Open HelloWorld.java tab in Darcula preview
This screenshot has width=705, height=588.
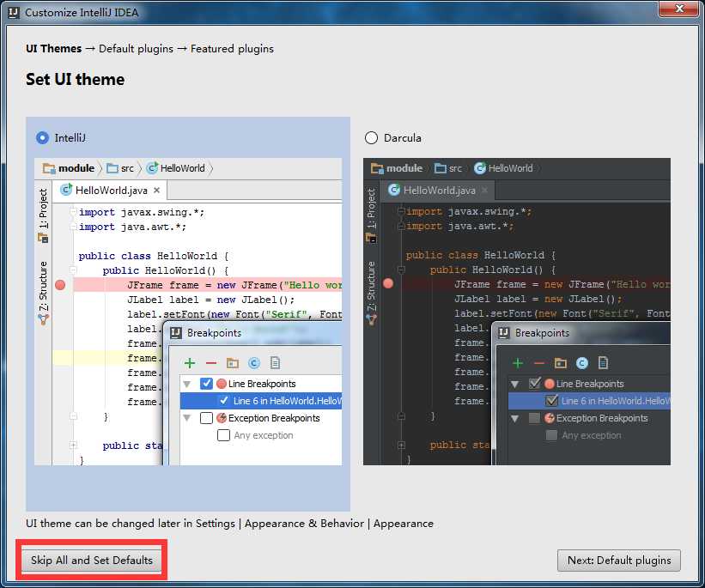pos(439,191)
